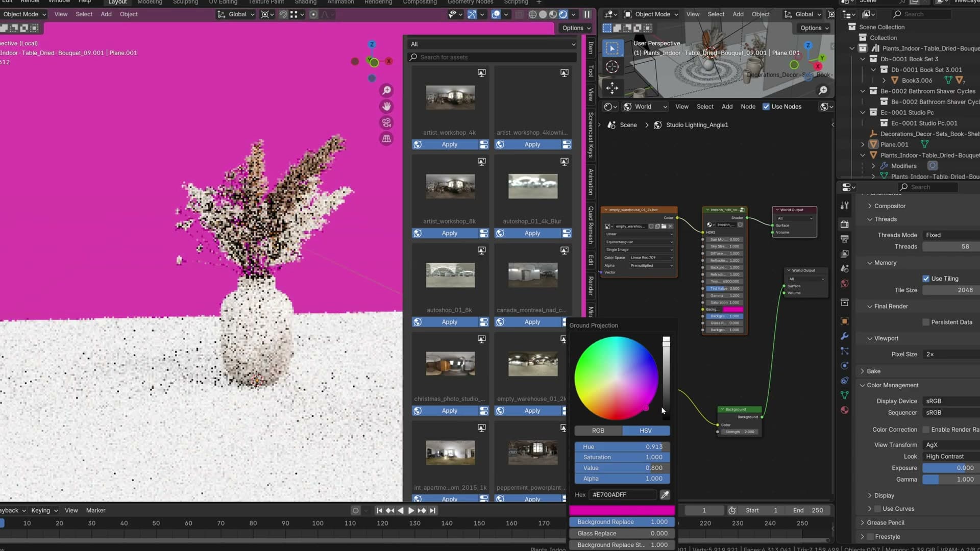This screenshot has width=980, height=551.
Task: Switch the color picker to RGB mode
Action: coord(598,431)
